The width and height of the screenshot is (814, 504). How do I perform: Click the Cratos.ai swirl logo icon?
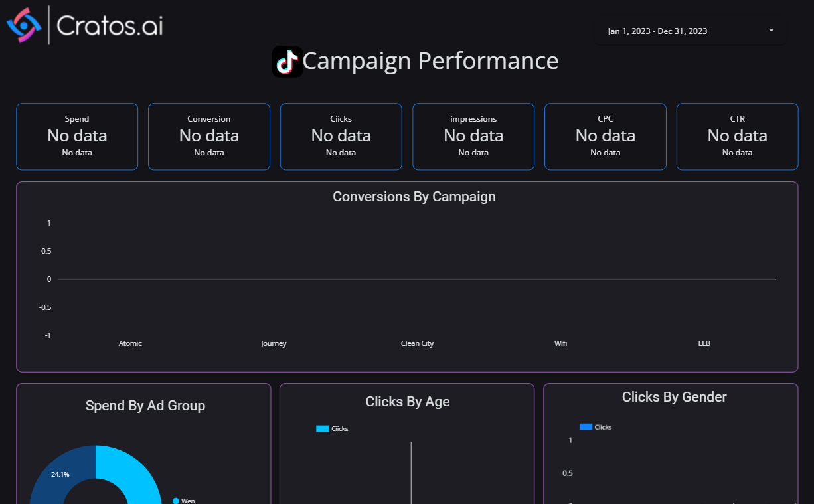click(x=25, y=25)
